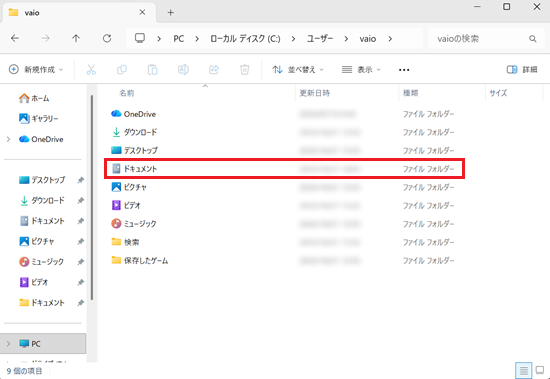The width and height of the screenshot is (550, 379).
Task: Toggle the 詳細 details pane
Action: (522, 69)
